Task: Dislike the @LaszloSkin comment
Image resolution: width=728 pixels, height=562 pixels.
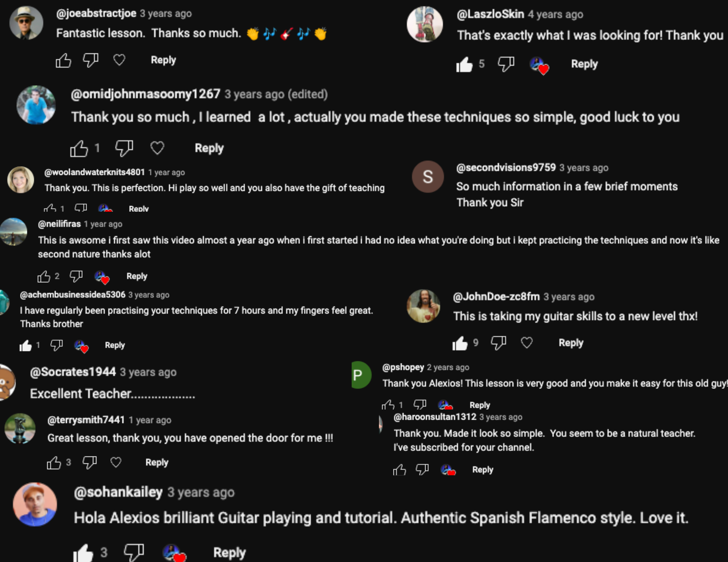Action: 506,64
